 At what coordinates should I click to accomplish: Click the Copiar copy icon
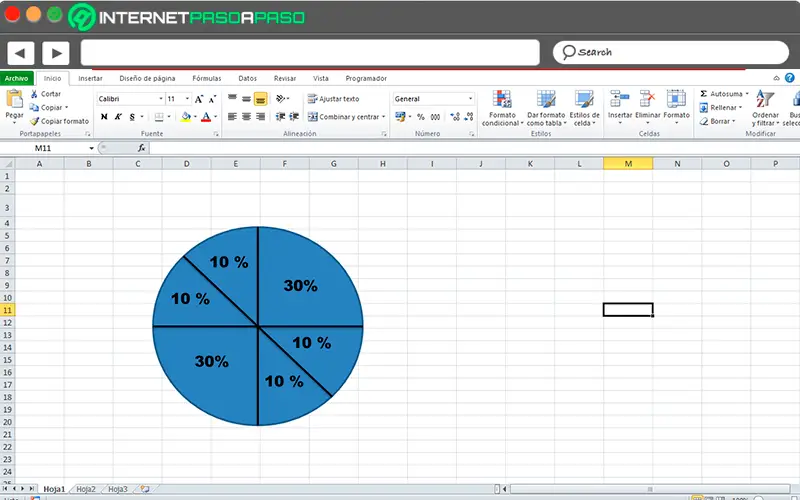34,108
